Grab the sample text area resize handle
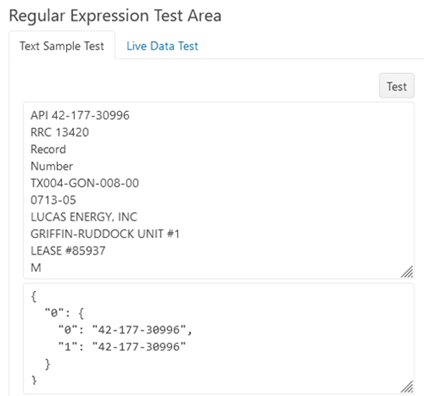This screenshot has width=424, height=396. point(407,272)
